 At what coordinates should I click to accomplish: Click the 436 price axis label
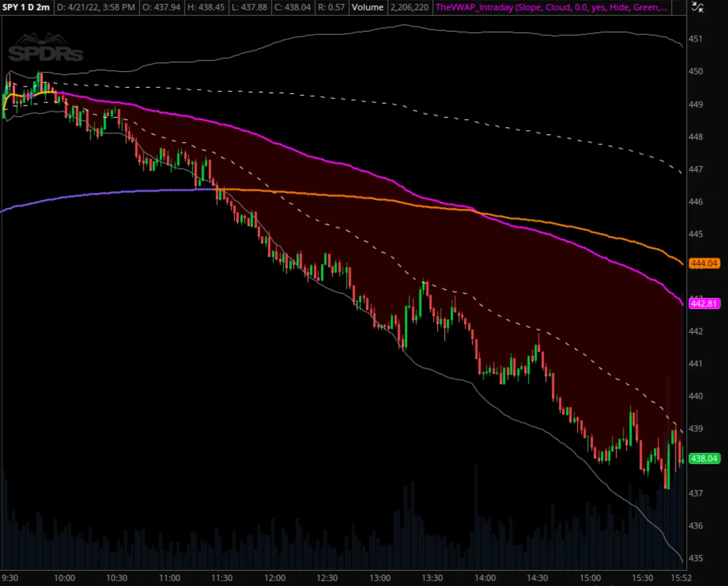pyautogui.click(x=696, y=525)
